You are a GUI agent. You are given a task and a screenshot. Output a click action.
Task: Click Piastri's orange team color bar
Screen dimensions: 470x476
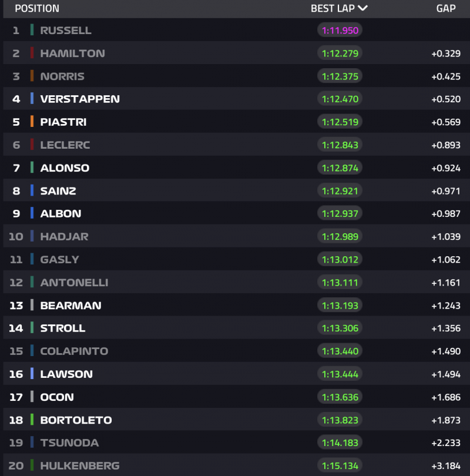(x=32, y=122)
